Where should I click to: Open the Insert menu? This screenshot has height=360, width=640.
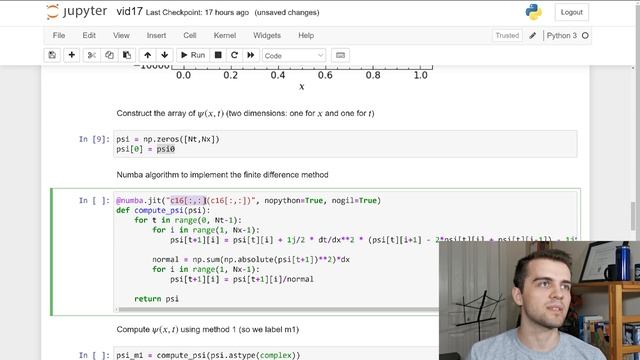(156, 36)
